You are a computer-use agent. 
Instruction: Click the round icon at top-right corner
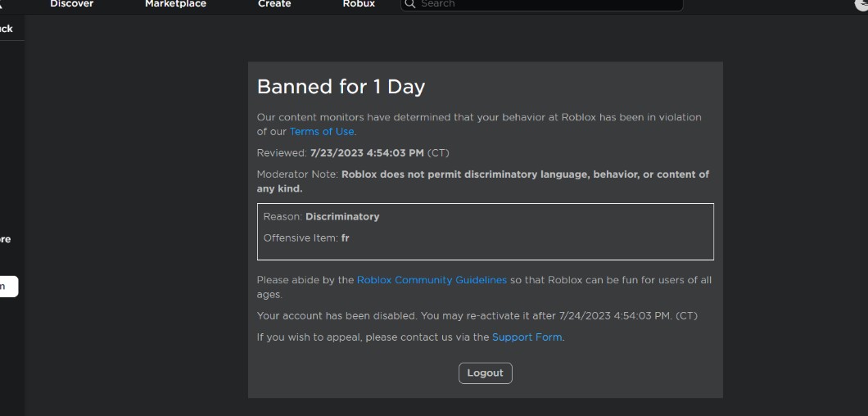pyautogui.click(x=861, y=4)
